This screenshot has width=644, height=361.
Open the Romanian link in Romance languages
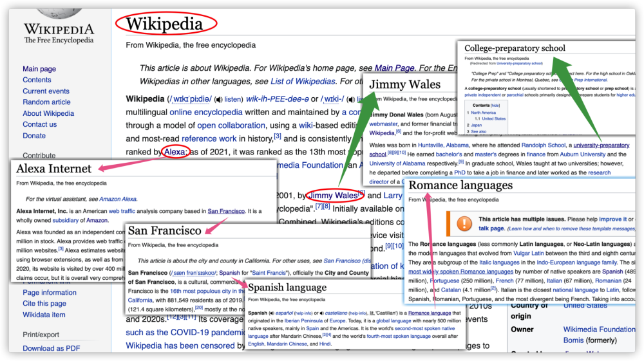coord(608,281)
